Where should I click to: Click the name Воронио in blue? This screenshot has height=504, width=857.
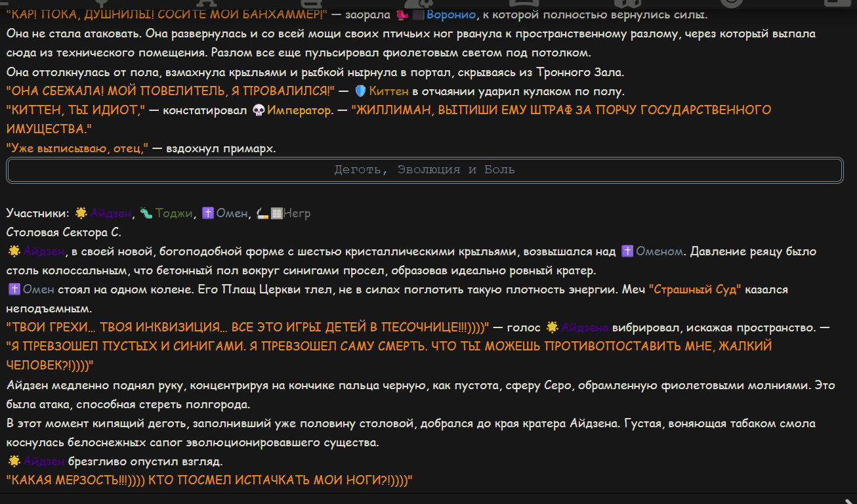click(x=451, y=15)
